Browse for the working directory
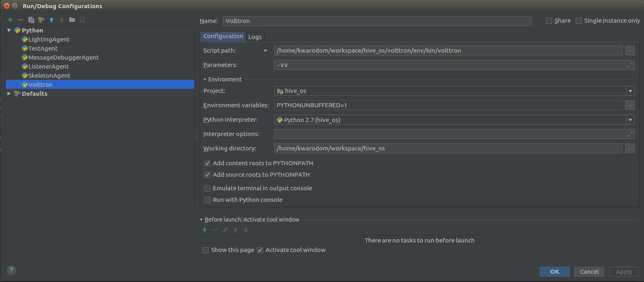Screen dimensions: 644x282 coord(630,148)
